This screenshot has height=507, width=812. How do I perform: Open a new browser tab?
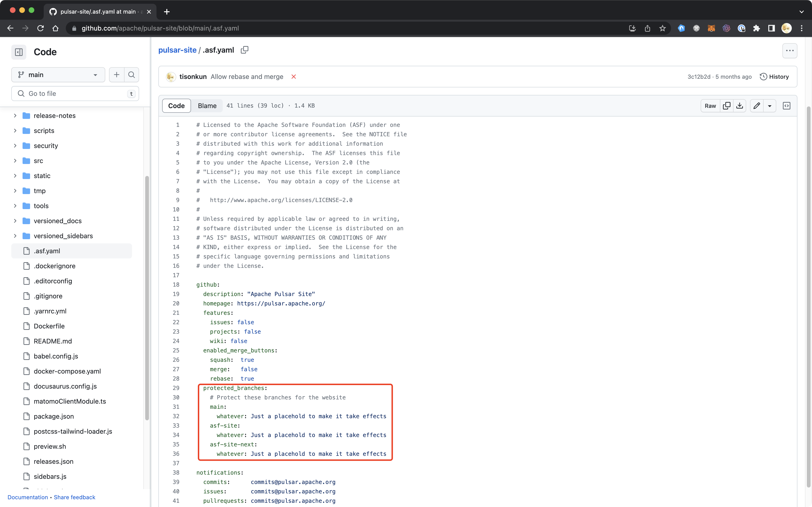coord(167,12)
